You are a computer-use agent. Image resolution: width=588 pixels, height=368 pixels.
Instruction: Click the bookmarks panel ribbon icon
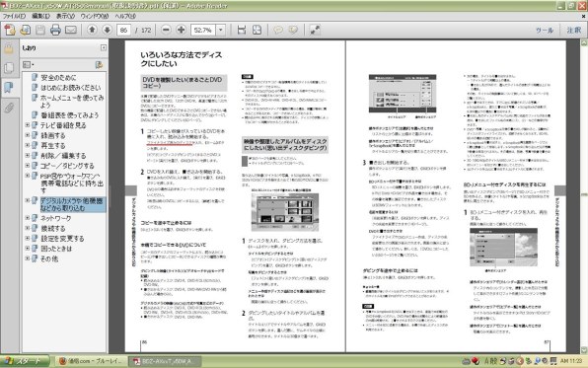[9, 88]
